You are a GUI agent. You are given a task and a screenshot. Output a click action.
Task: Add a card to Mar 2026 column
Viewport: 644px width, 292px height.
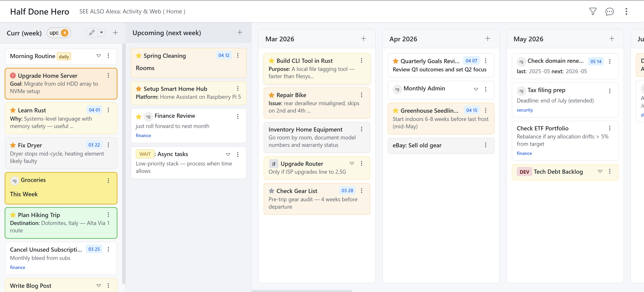(363, 39)
